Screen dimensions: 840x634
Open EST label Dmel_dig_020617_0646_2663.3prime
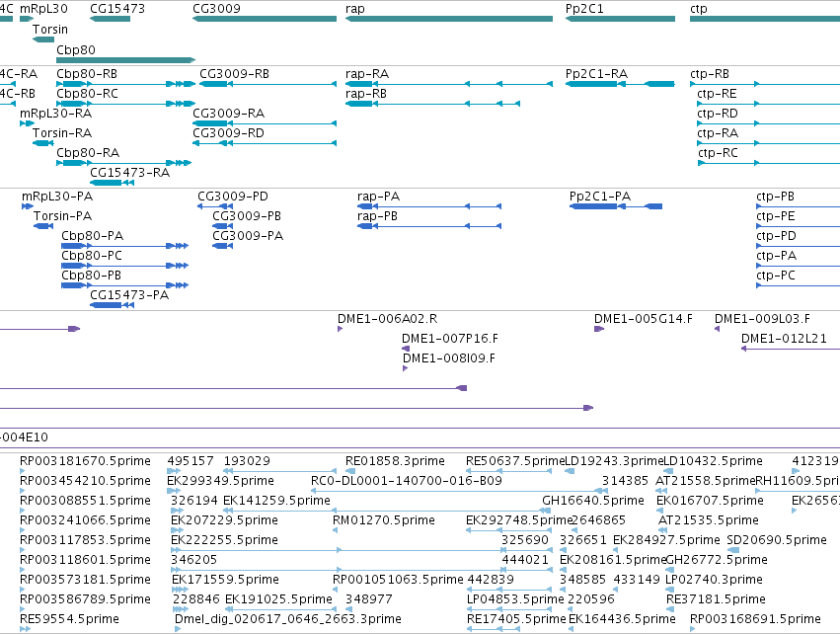point(288,619)
